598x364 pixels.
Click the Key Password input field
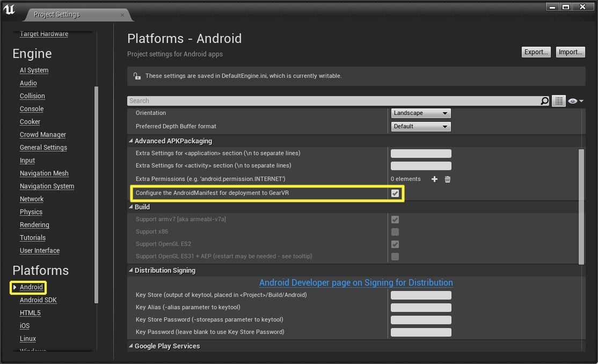(x=421, y=332)
